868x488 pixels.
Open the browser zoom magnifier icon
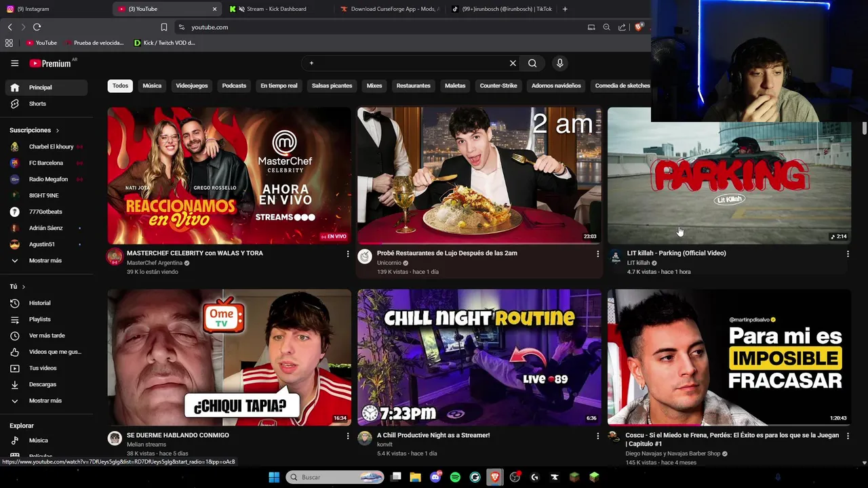coord(606,27)
